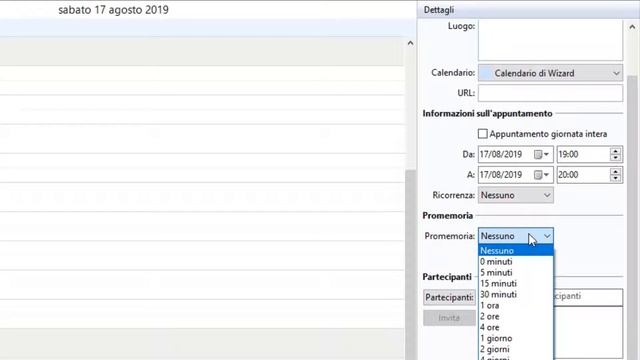Viewport: 640px width, 360px height.
Task: Click the calendar view scroll up arrow
Action: pyautogui.click(x=410, y=43)
